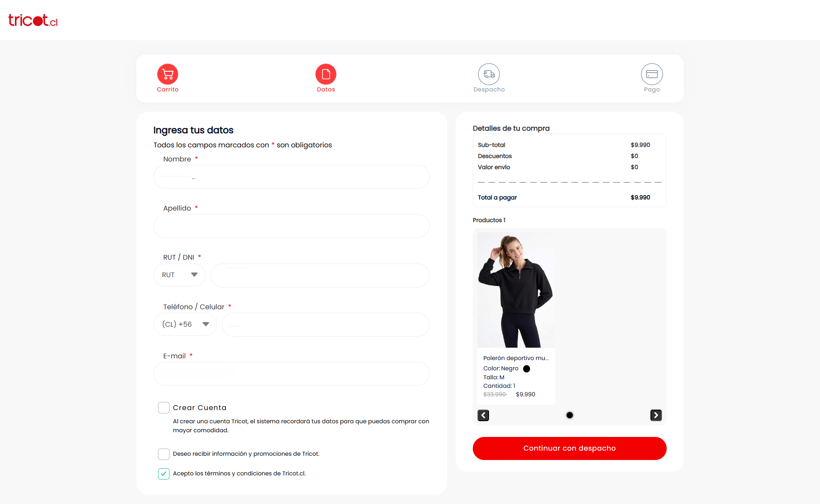Click the black sweatshirt product image
Viewport: 820px width, 504px height.
pyautogui.click(x=516, y=290)
